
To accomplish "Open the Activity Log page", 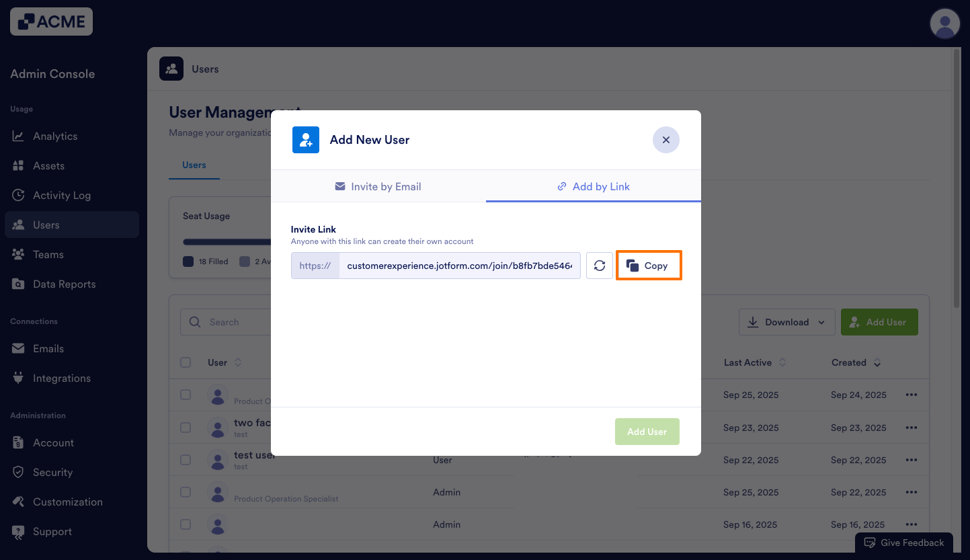I will [61, 196].
